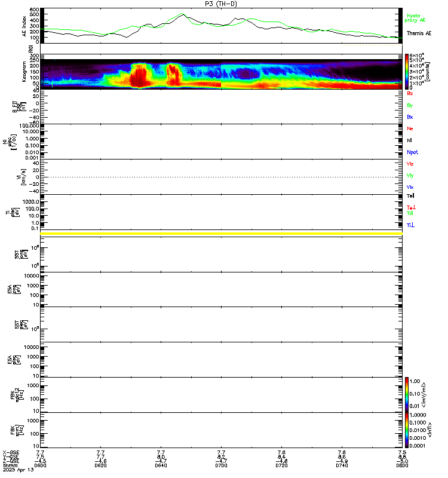Click the plot title P3 (TH-D)
The height and width of the screenshot is (478, 448).
click(221, 4)
